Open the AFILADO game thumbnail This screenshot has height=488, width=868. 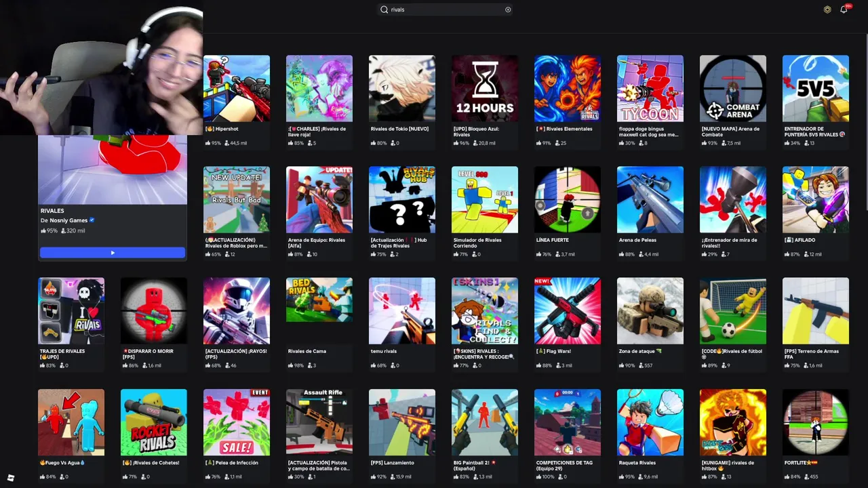point(816,200)
